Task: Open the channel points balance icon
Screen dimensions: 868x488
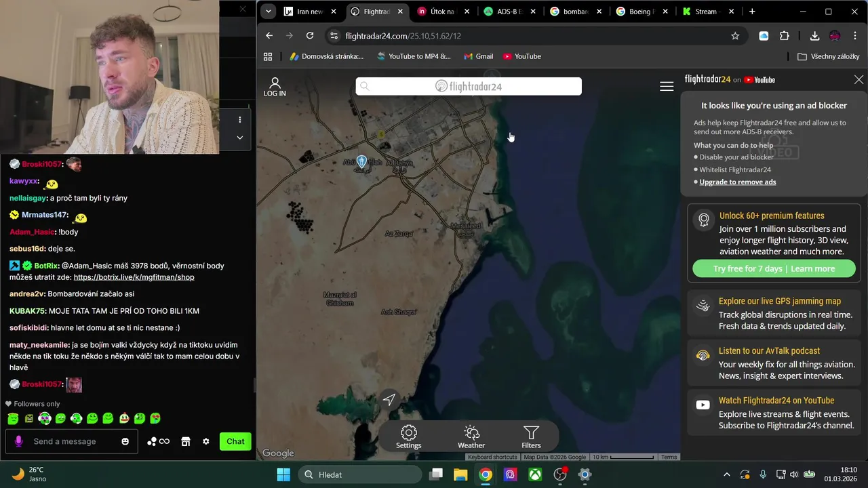Action: coord(159,441)
